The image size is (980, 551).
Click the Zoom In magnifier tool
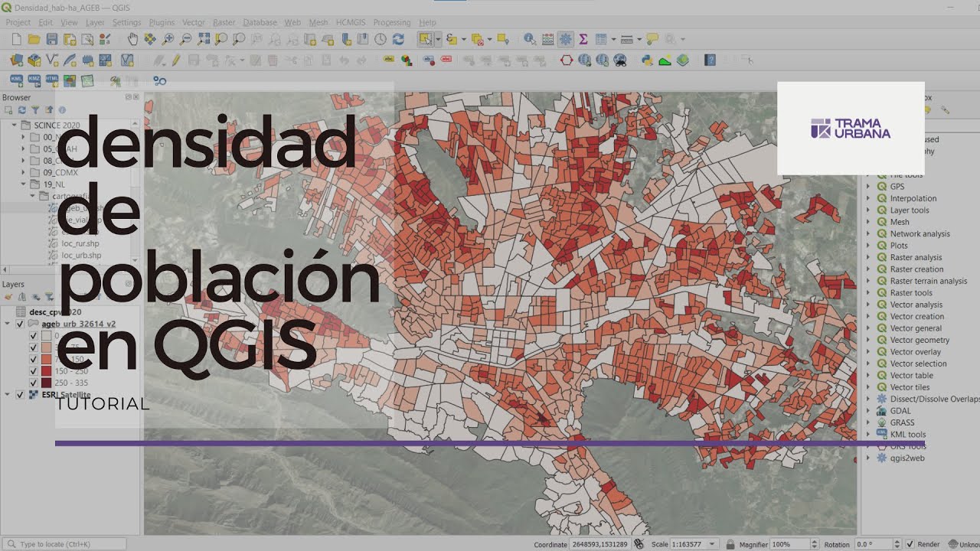click(x=168, y=39)
